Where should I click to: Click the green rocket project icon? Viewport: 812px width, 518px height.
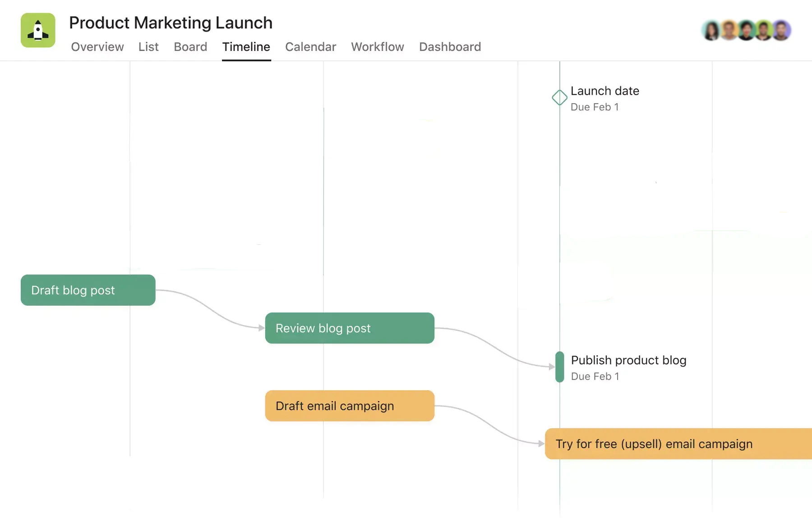(x=38, y=30)
